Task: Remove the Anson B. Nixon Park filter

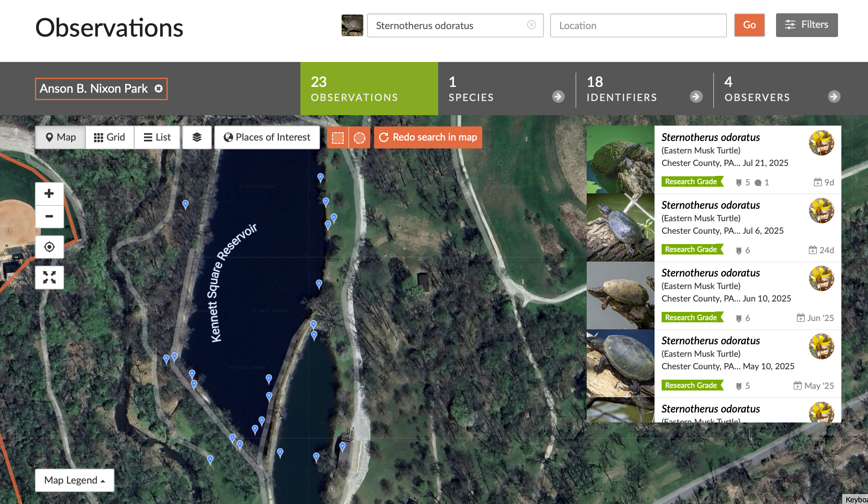Action: click(x=159, y=89)
